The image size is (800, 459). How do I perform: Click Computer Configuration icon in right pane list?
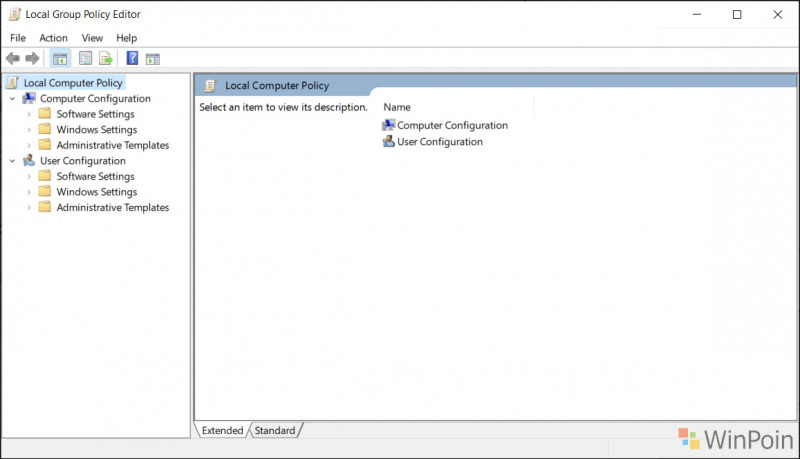pyautogui.click(x=389, y=125)
